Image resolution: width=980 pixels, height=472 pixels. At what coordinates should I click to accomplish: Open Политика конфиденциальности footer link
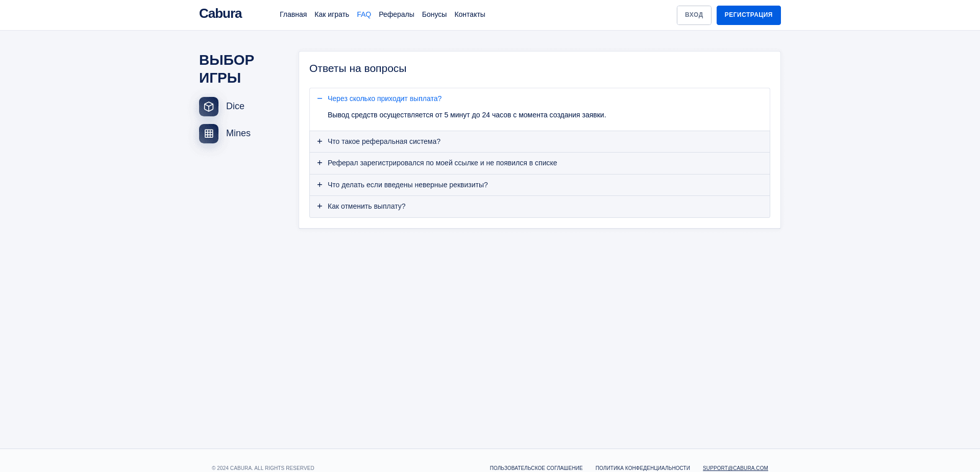pos(642,468)
